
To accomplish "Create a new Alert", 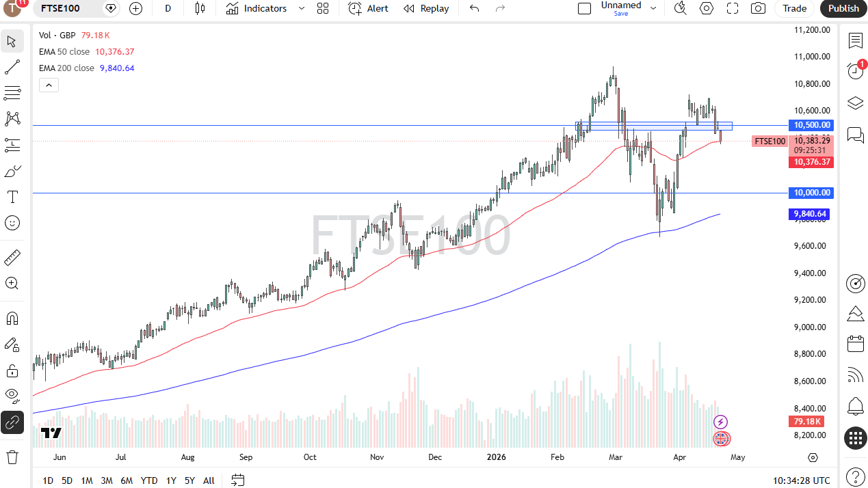I will 368,8.
